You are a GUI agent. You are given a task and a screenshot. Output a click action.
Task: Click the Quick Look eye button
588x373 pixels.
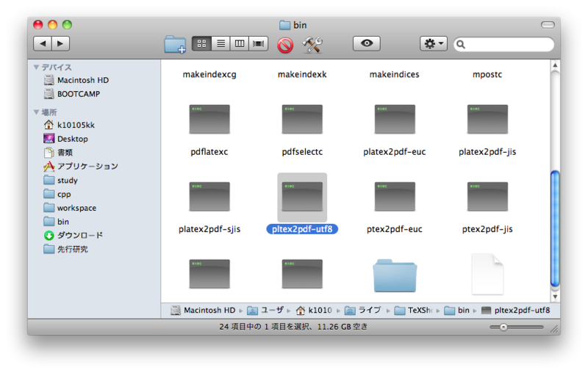367,43
